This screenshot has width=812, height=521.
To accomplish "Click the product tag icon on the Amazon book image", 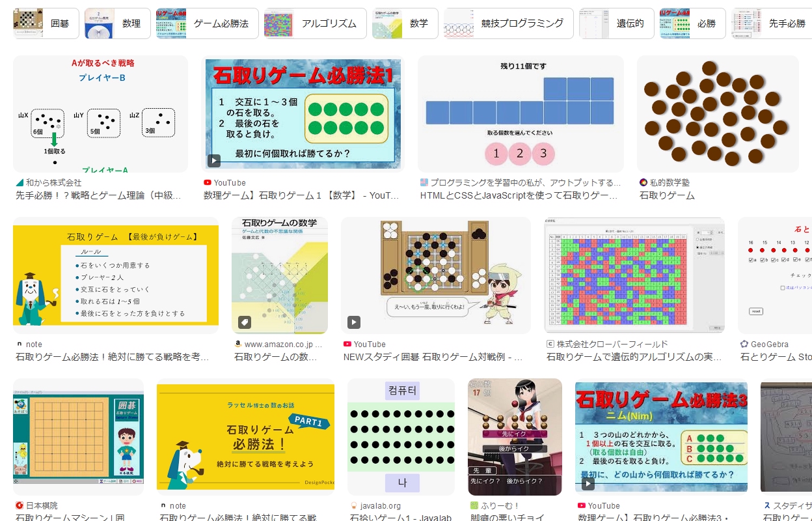I will pos(244,322).
